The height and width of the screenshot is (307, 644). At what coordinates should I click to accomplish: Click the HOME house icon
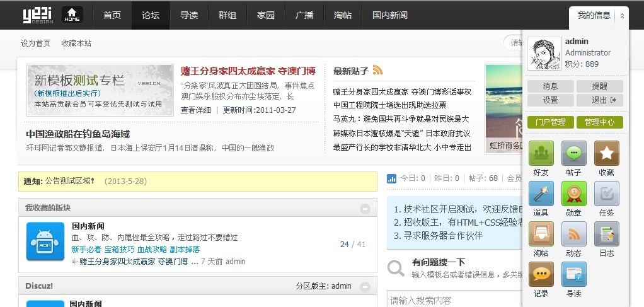[72, 14]
